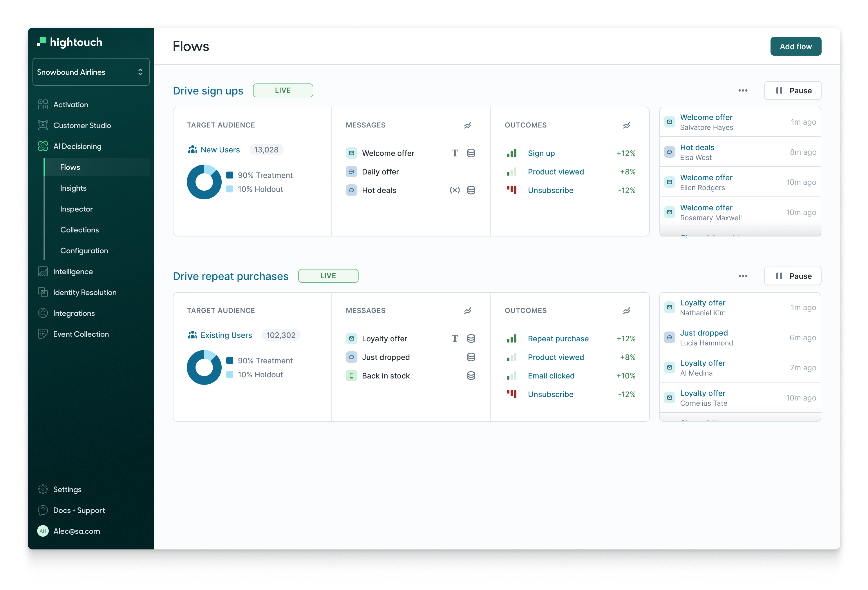Click the trend icon in Drive repeat purchases Outcomes
The image size is (868, 590).
pos(626,311)
